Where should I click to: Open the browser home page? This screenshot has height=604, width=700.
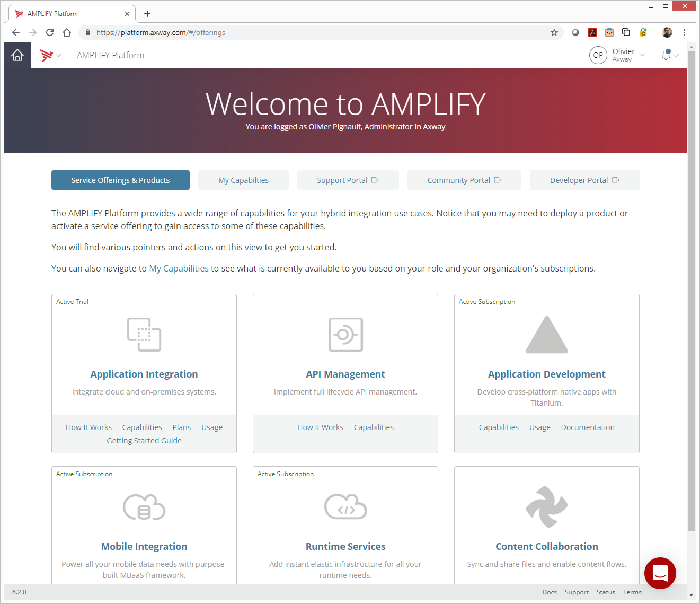pos(67,32)
